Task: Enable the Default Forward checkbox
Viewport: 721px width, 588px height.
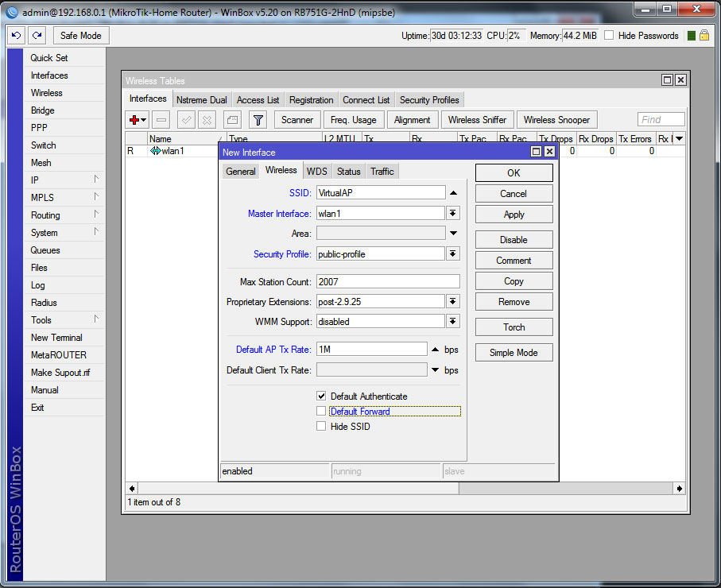Action: 321,411
